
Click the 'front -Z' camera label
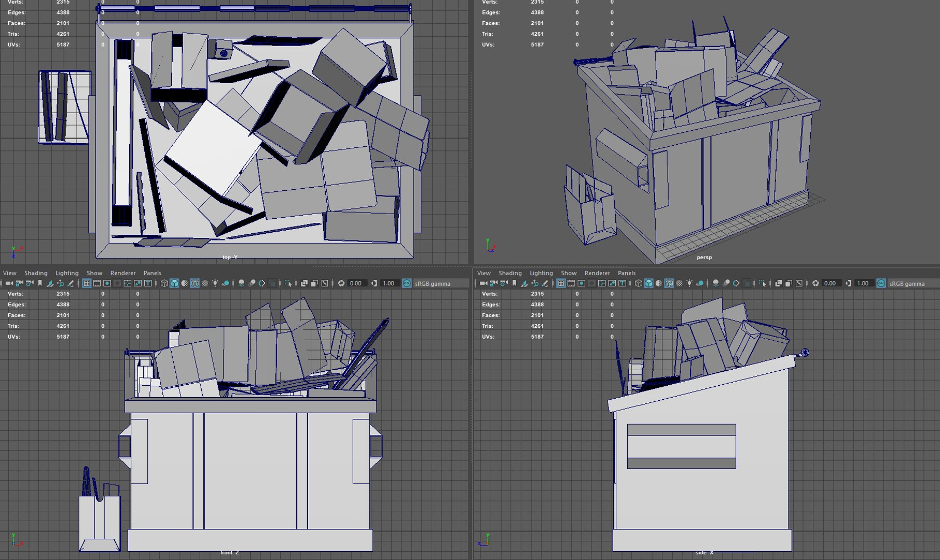229,553
